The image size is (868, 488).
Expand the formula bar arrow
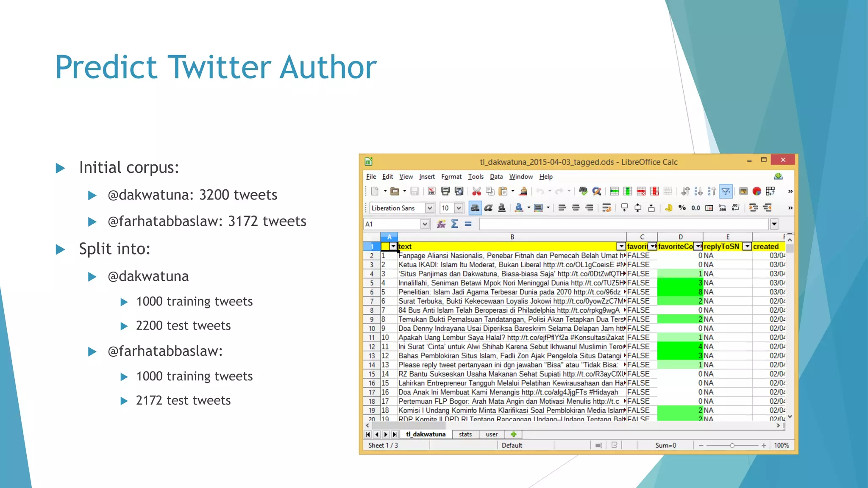(x=774, y=224)
